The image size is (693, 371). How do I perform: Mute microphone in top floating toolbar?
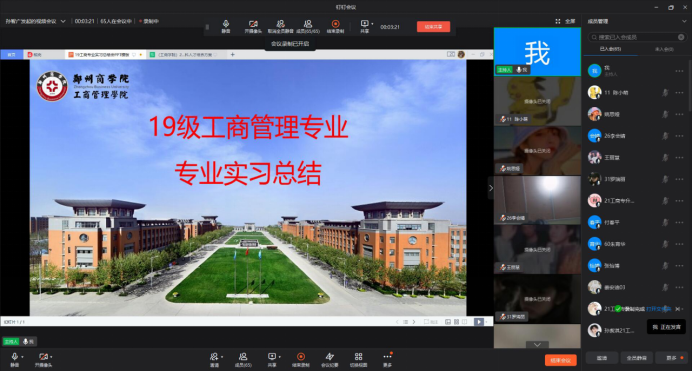(226, 27)
